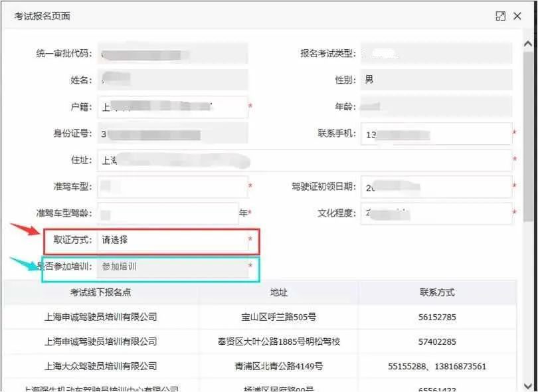This screenshot has height=392, width=538.
Task: Open the 取证方式 请选择 dropdown
Action: [172, 240]
